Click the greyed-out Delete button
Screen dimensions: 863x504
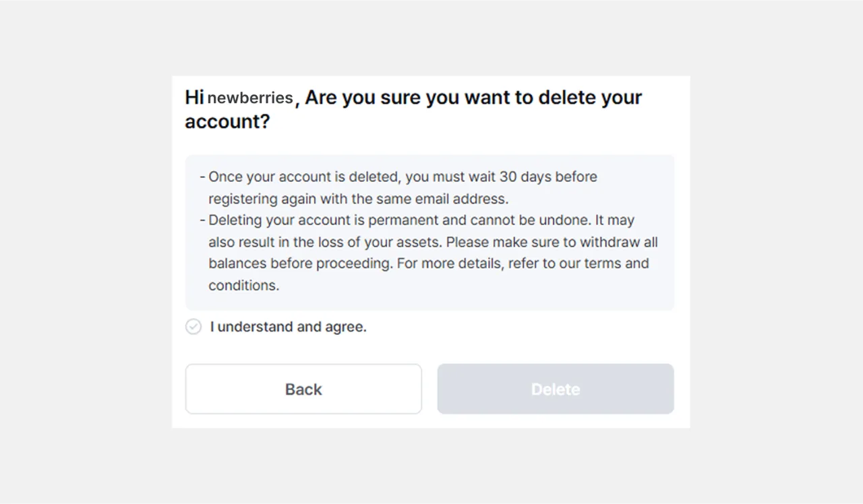[556, 389]
